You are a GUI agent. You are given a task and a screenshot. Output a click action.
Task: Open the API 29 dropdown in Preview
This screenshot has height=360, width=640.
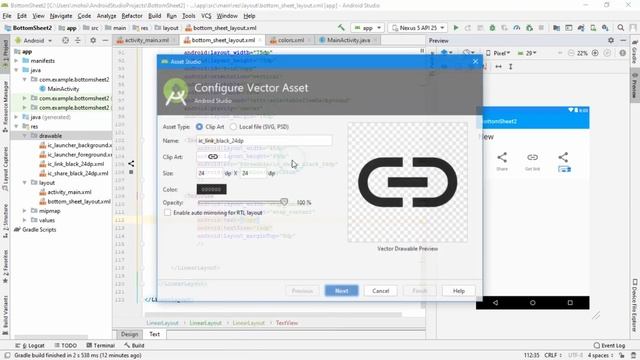527,53
